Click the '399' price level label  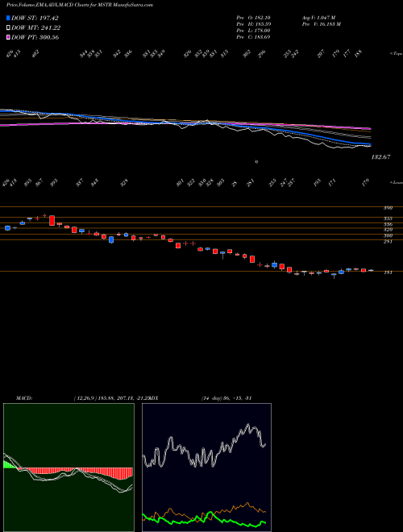tap(388, 208)
